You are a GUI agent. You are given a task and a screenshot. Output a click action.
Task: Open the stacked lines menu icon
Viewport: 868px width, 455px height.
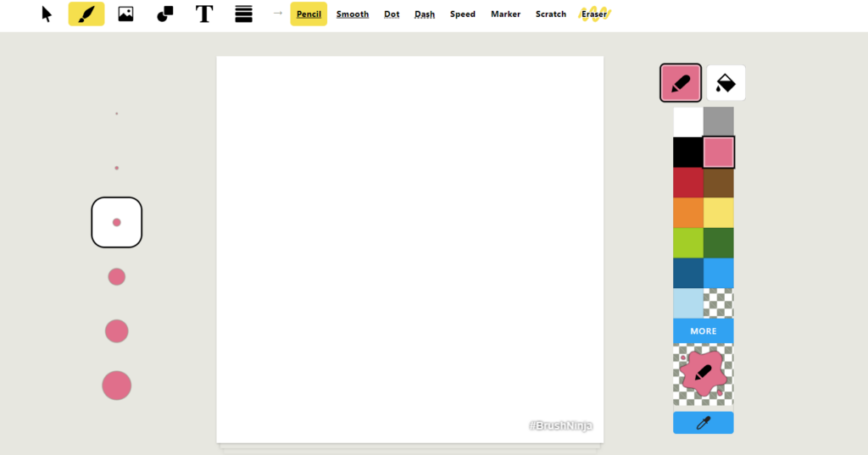click(243, 14)
